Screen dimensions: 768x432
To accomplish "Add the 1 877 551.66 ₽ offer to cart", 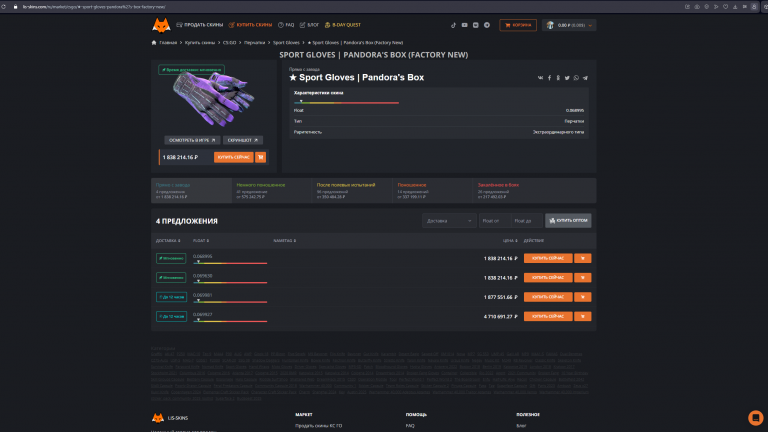I will [583, 297].
